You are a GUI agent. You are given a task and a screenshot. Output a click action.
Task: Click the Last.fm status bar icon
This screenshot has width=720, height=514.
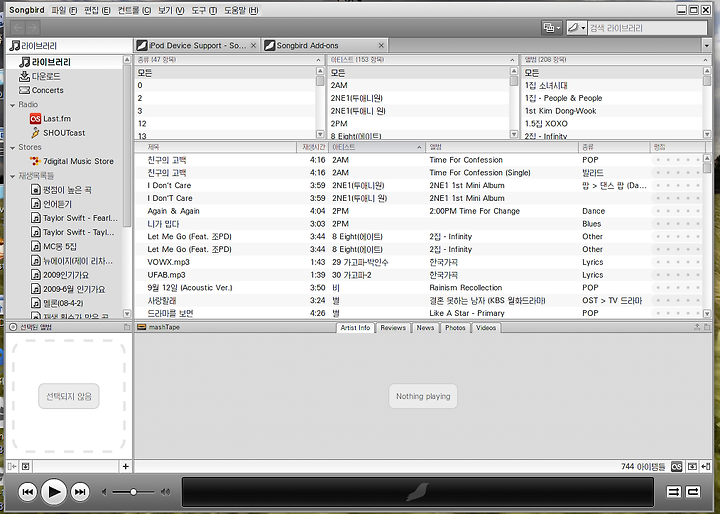click(x=676, y=467)
